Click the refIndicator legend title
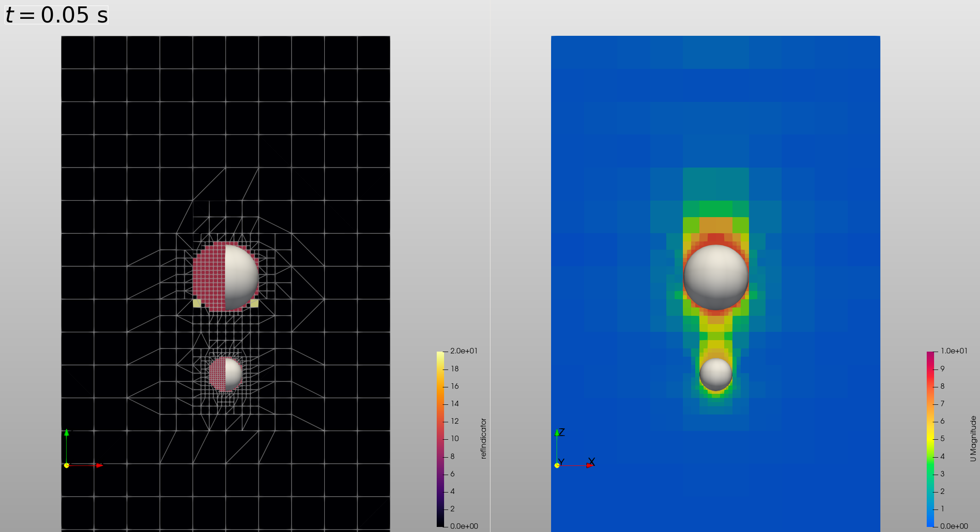This screenshot has width=980, height=532. 483,438
